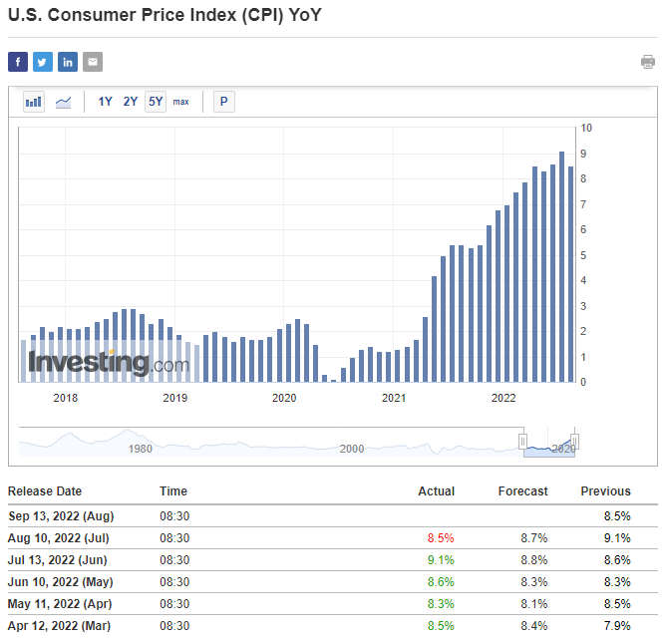The image size is (665, 644).
Task: Click the 7.9% previous value
Action: coord(617,626)
